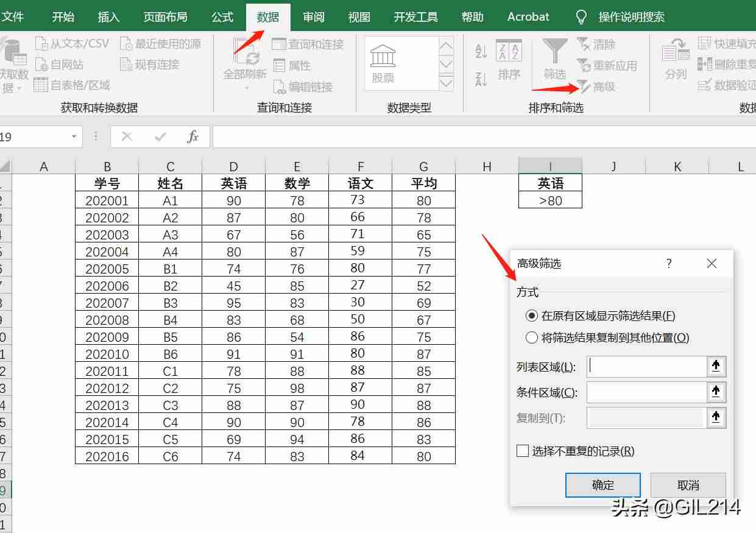Click Existing Connections (现有连接)

149,64
